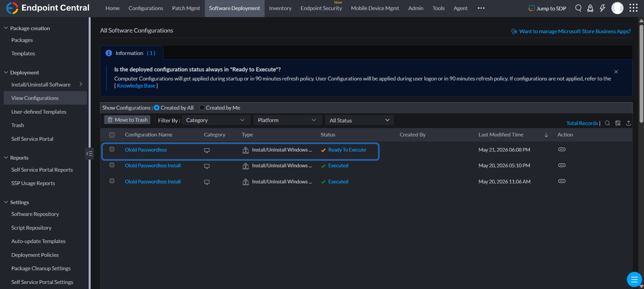Open Script Repository in the sidebar
Viewport: 644px width, 289px height.
pos(31,228)
